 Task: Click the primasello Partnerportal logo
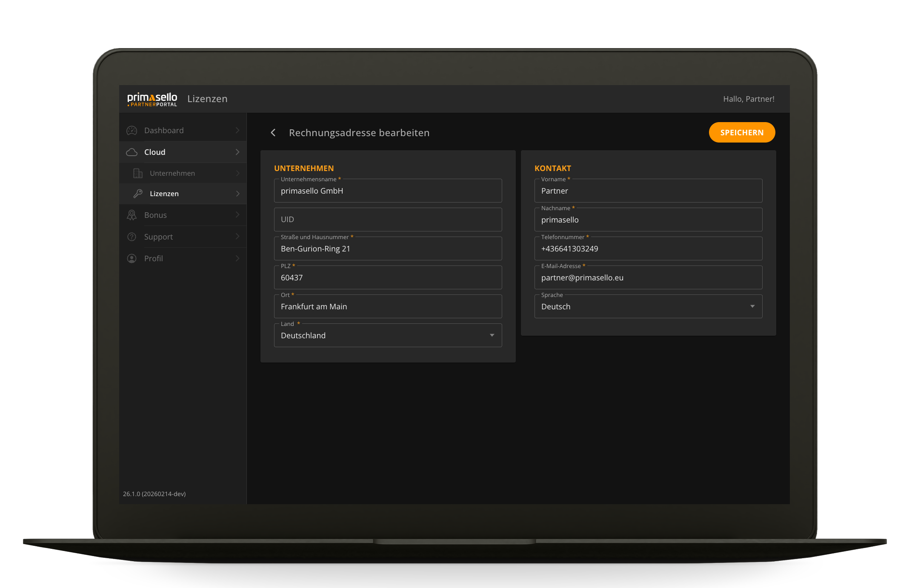click(x=152, y=99)
